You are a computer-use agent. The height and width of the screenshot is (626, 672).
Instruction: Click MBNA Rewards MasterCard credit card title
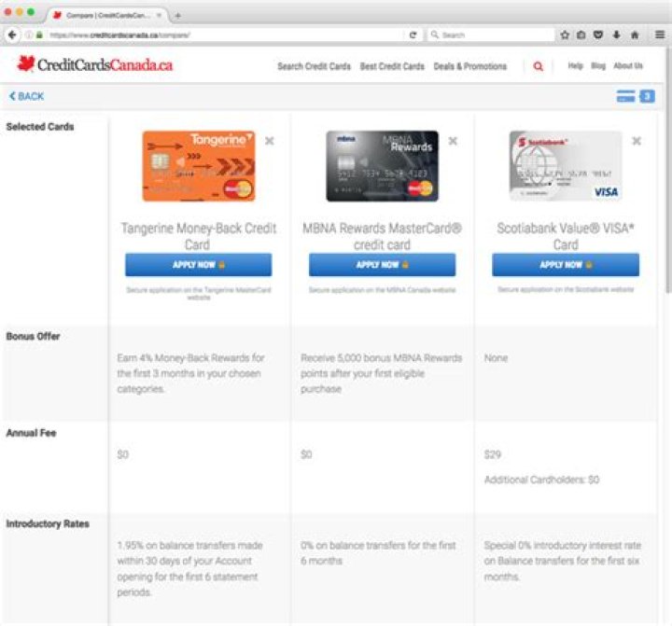tap(383, 236)
